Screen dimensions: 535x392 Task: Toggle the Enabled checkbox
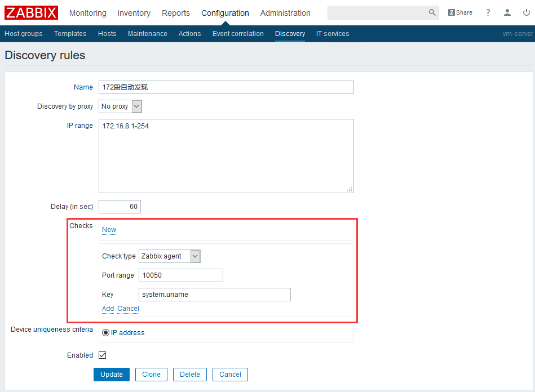pyautogui.click(x=103, y=355)
